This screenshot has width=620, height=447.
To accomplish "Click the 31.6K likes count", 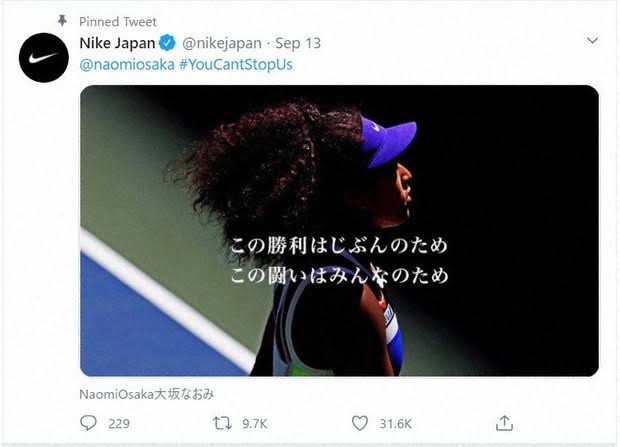I will coord(395,424).
